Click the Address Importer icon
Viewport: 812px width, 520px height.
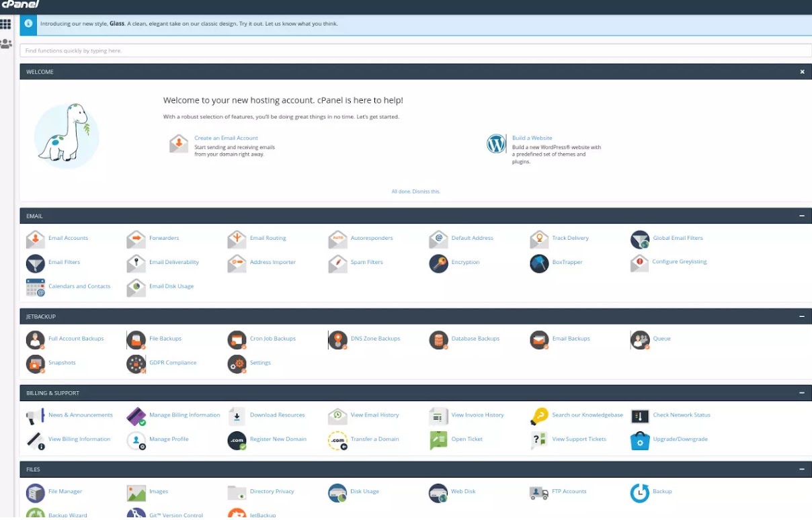(x=237, y=263)
